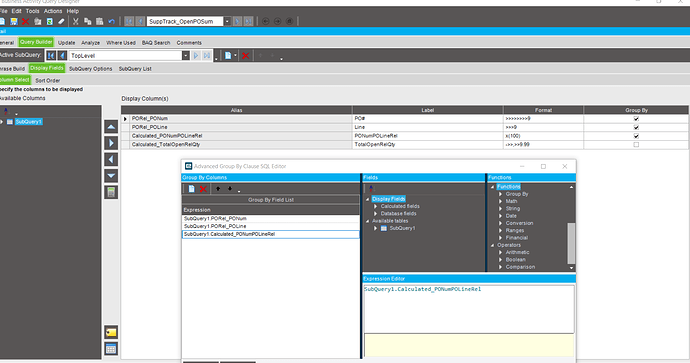Click the save icon in main toolbar
Screen dimensions: 690x363
click(14, 21)
